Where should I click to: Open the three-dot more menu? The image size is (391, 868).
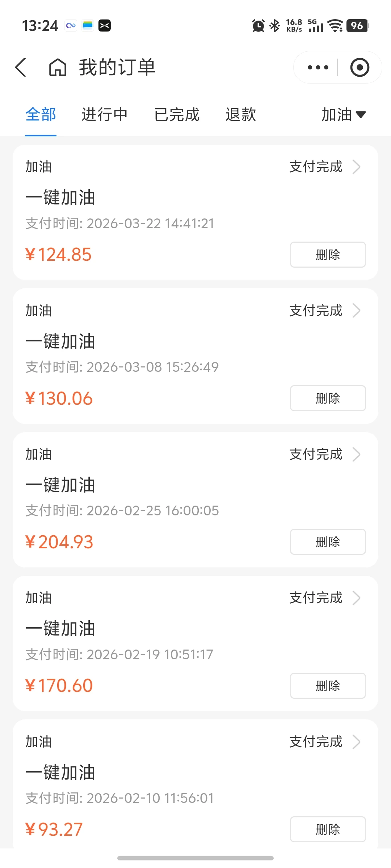pos(318,68)
